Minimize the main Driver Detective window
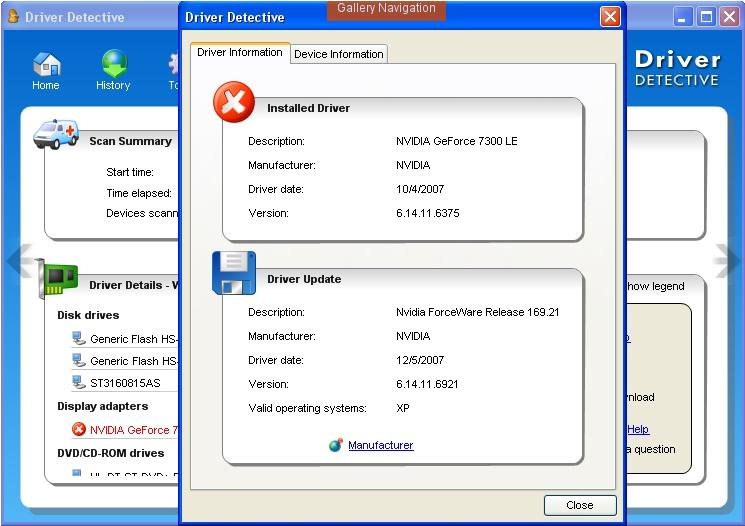The height and width of the screenshot is (526, 745). (682, 18)
